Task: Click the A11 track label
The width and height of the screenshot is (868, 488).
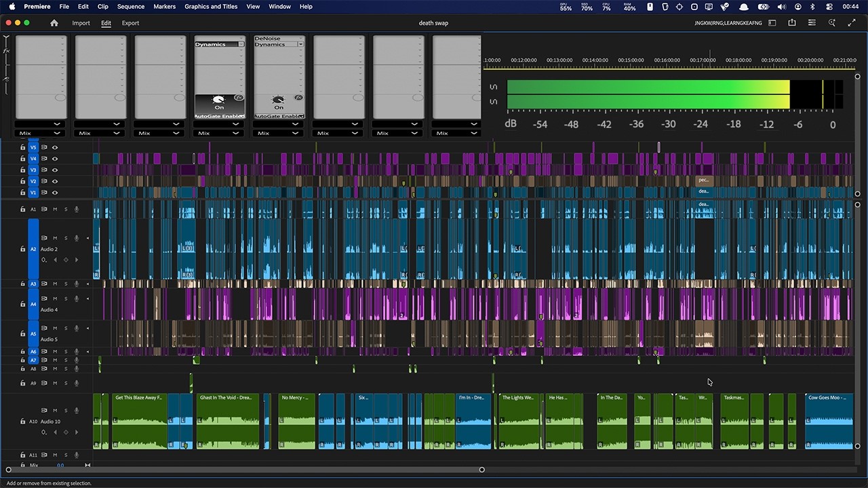Action: coord(33,455)
